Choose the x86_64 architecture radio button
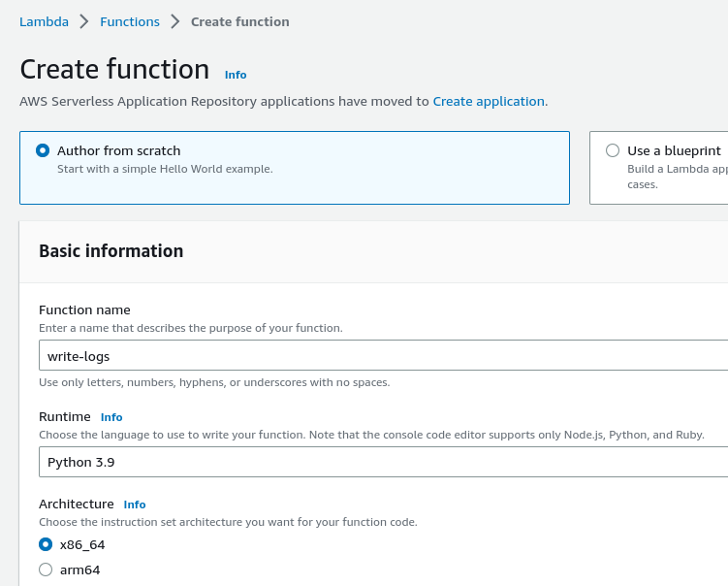 tap(46, 544)
